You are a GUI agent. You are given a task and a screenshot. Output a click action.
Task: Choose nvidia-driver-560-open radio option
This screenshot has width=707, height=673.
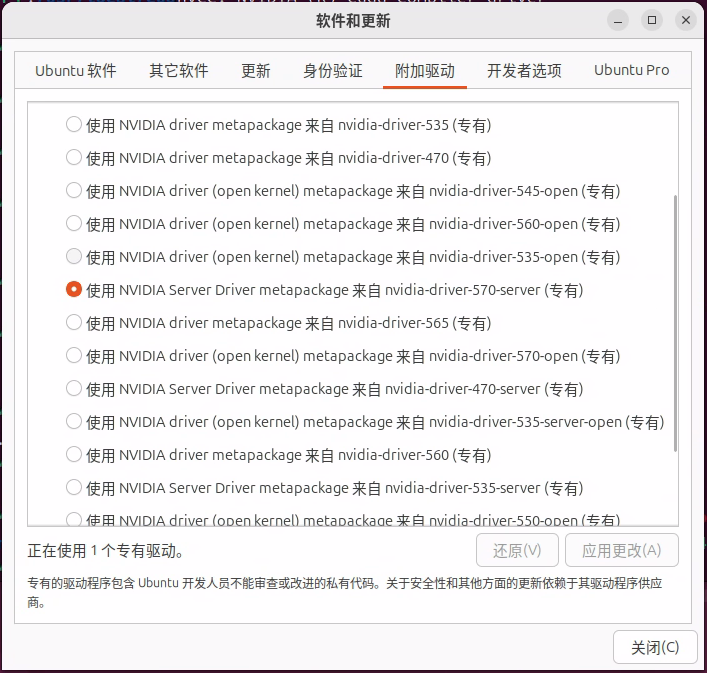(x=73, y=223)
